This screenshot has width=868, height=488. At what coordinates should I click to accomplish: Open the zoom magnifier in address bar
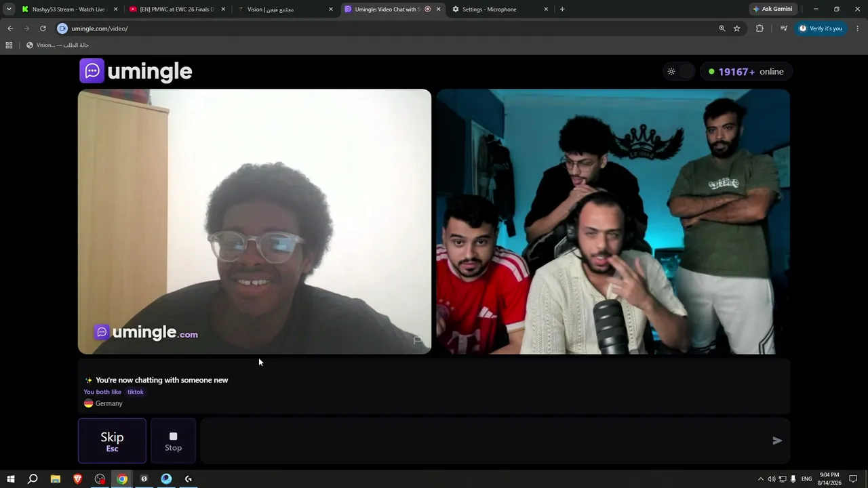[x=722, y=28]
